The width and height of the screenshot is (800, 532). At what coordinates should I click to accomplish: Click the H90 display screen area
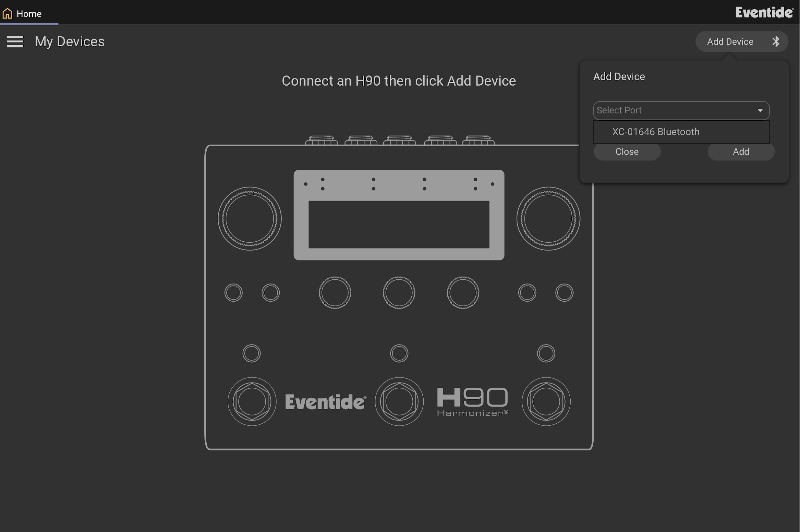click(399, 225)
